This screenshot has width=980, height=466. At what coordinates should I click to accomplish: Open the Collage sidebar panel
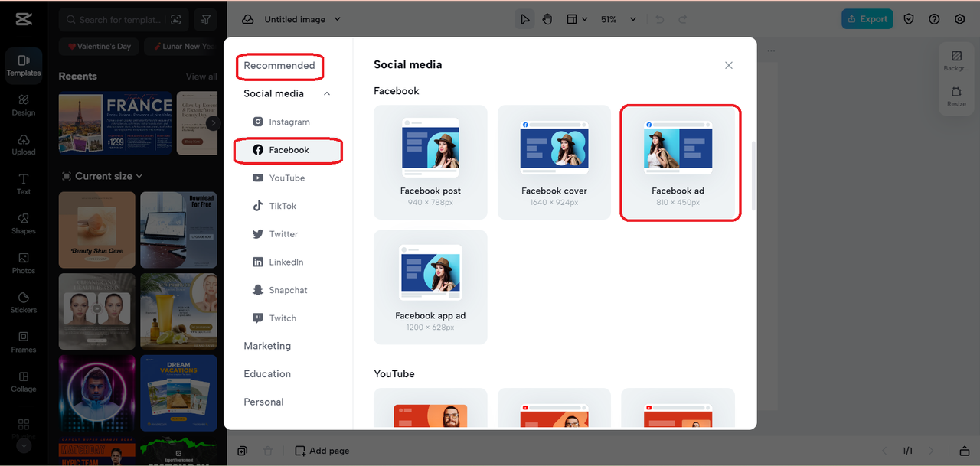[24, 382]
